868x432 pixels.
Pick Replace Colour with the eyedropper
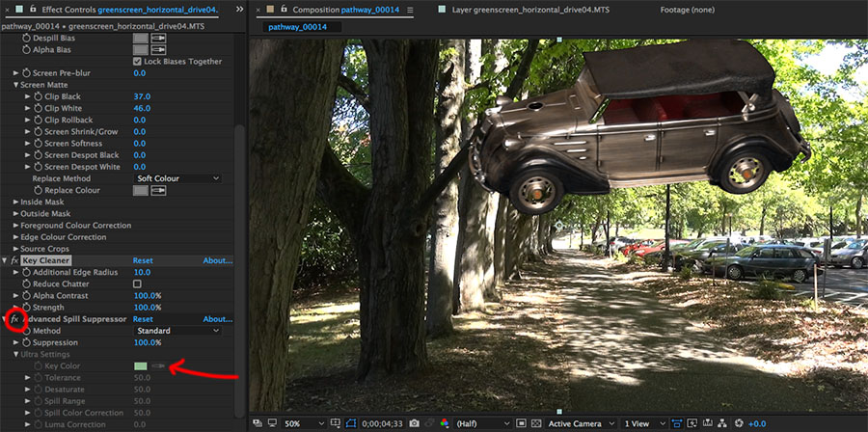[157, 191]
